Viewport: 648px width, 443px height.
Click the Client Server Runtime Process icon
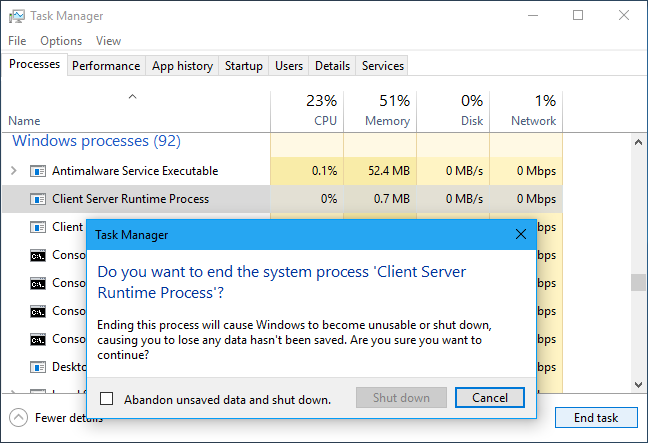tap(38, 199)
